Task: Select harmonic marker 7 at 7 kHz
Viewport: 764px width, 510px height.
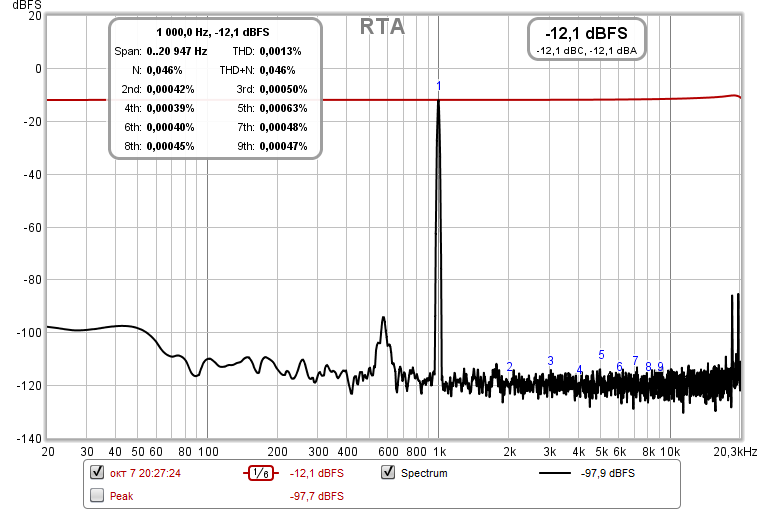Action: [x=635, y=360]
